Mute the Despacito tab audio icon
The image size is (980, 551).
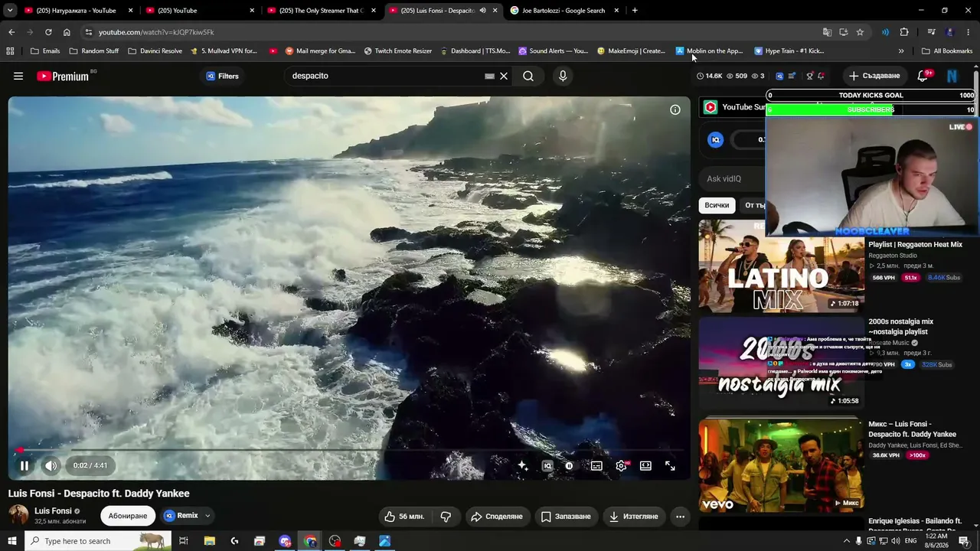tap(482, 11)
